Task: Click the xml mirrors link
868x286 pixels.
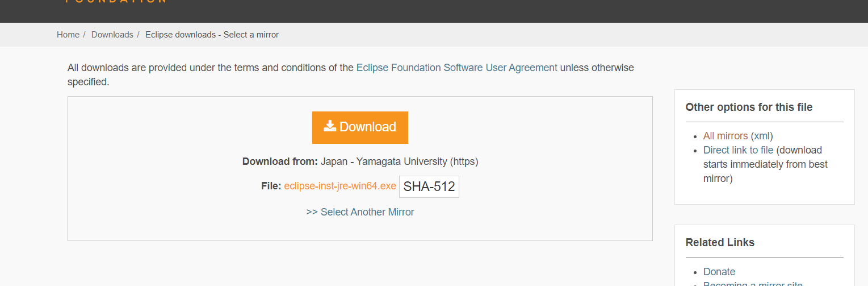Action: (762, 136)
